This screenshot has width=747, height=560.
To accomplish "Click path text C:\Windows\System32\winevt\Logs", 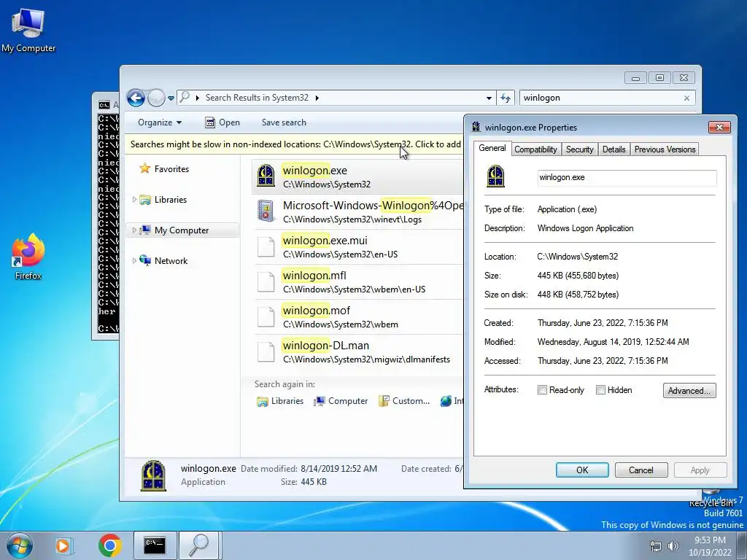I will tap(352, 219).
